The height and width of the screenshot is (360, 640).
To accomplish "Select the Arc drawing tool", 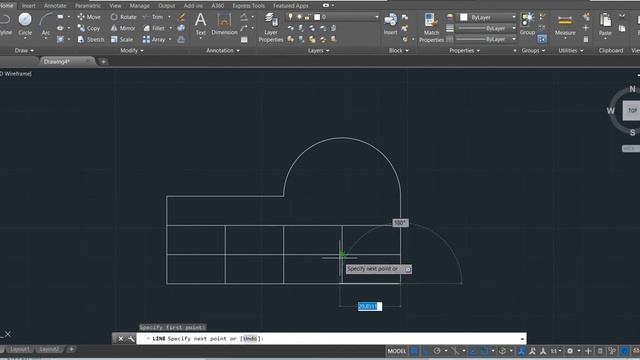I will point(46,23).
